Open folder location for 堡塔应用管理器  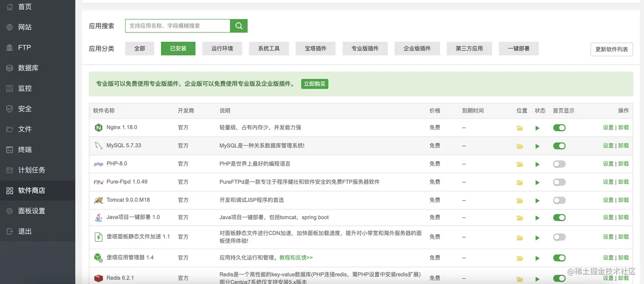click(x=520, y=258)
